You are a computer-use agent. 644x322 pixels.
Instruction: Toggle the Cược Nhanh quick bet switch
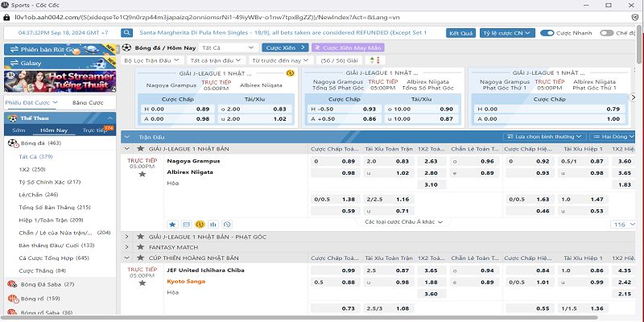(x=547, y=33)
